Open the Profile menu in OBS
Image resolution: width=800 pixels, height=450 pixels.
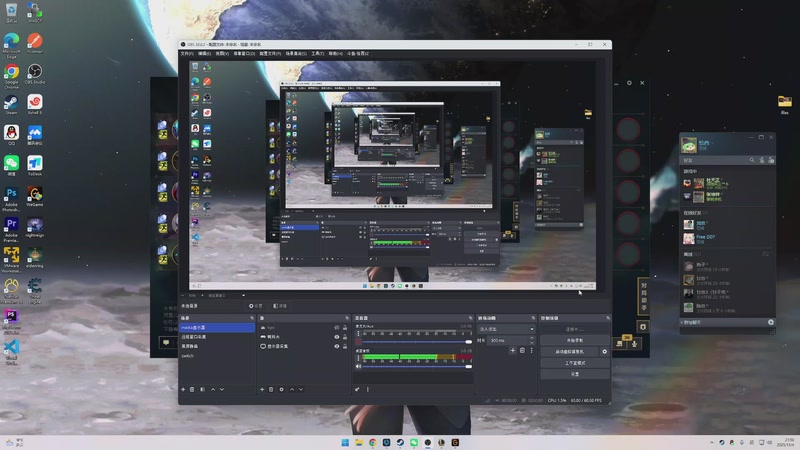click(270, 54)
